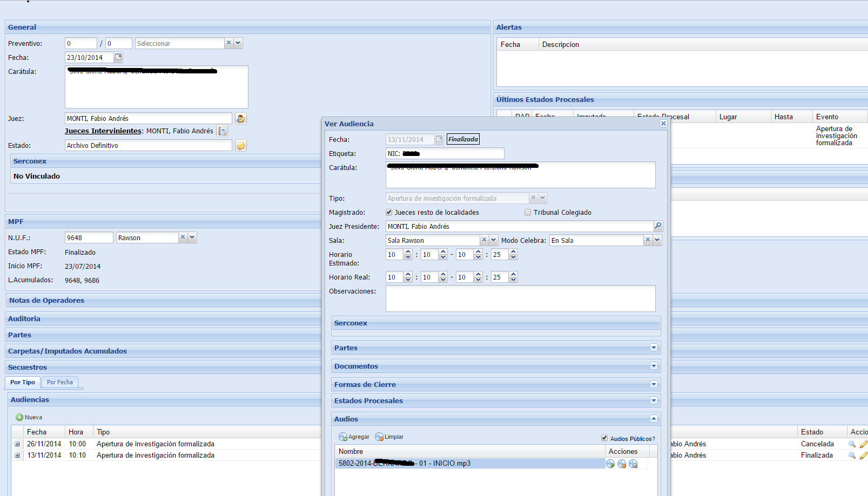Open the Jueces Intervinientes list icon
The height and width of the screenshot is (496, 868).
pos(222,131)
